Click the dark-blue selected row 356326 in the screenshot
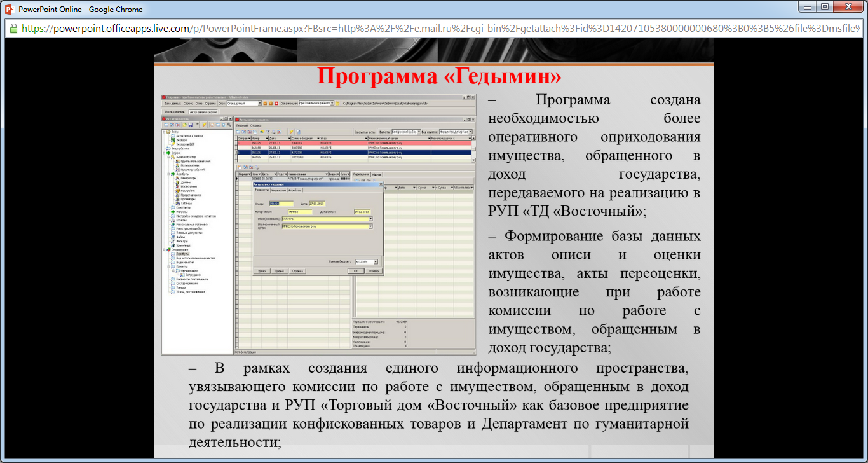Image resolution: width=868 pixels, height=463 pixels. pyautogui.click(x=354, y=152)
